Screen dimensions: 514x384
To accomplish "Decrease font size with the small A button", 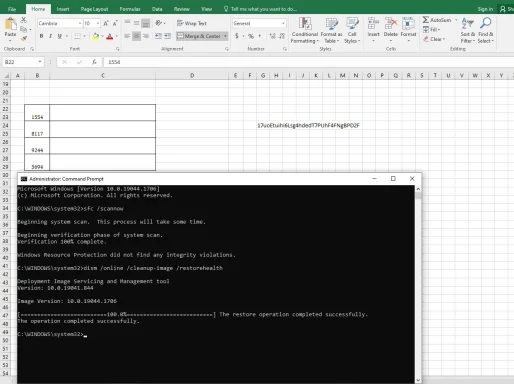I will tap(115, 23).
